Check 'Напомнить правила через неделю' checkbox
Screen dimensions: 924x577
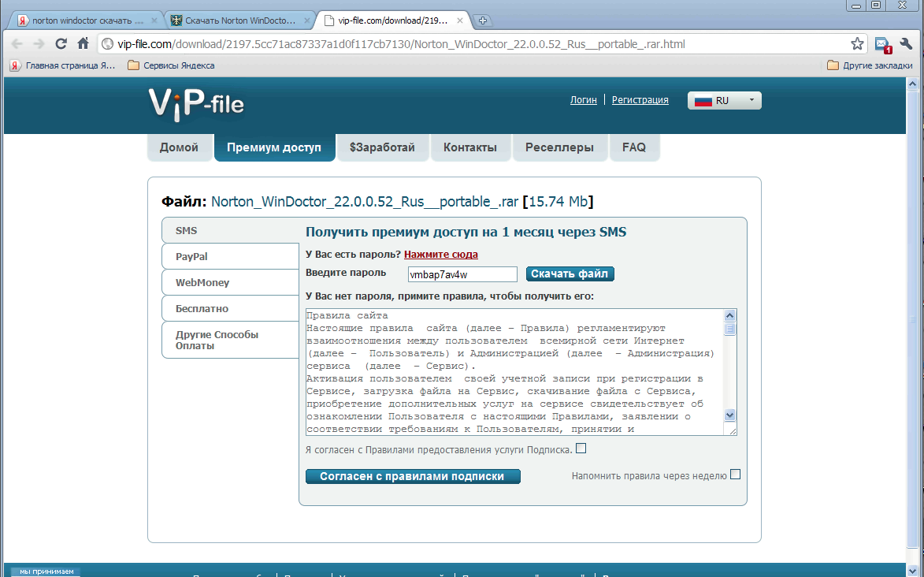click(x=735, y=475)
